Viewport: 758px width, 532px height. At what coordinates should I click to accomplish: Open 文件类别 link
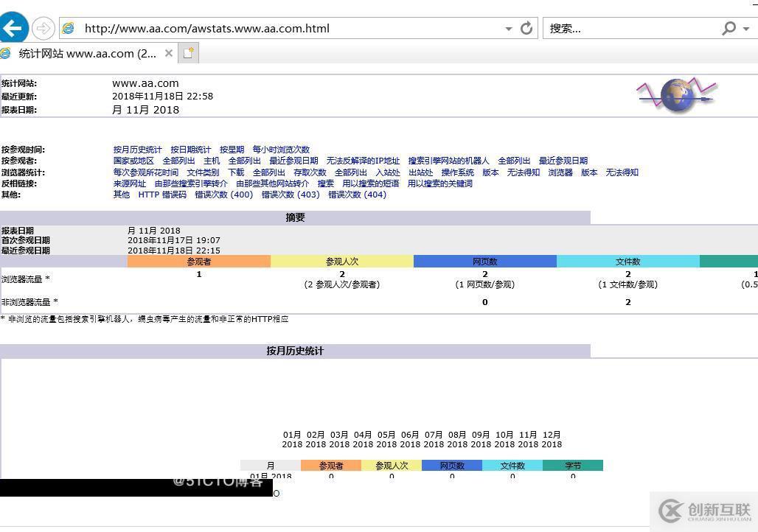click(x=203, y=172)
